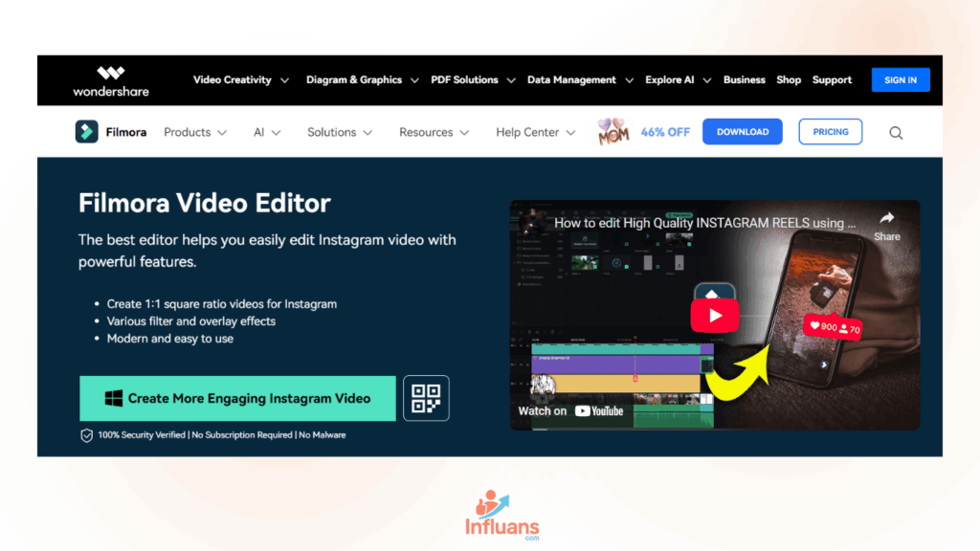This screenshot has width=980, height=551.
Task: Go to the Business page
Action: click(744, 80)
